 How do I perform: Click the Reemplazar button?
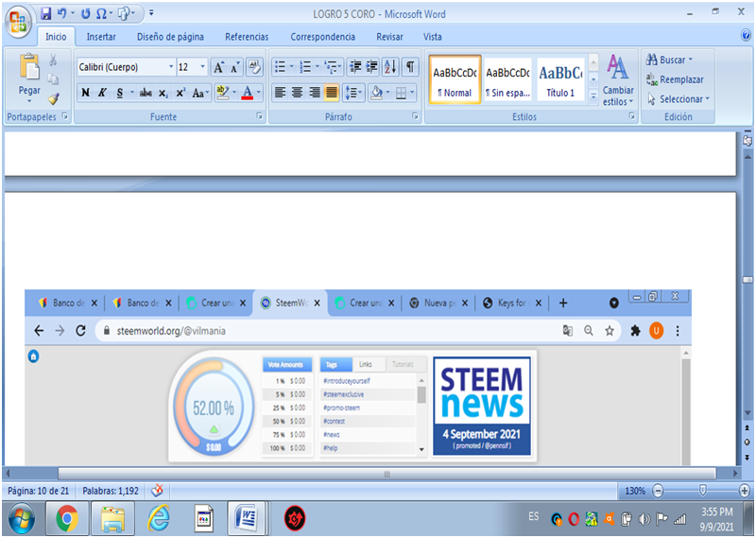(675, 79)
